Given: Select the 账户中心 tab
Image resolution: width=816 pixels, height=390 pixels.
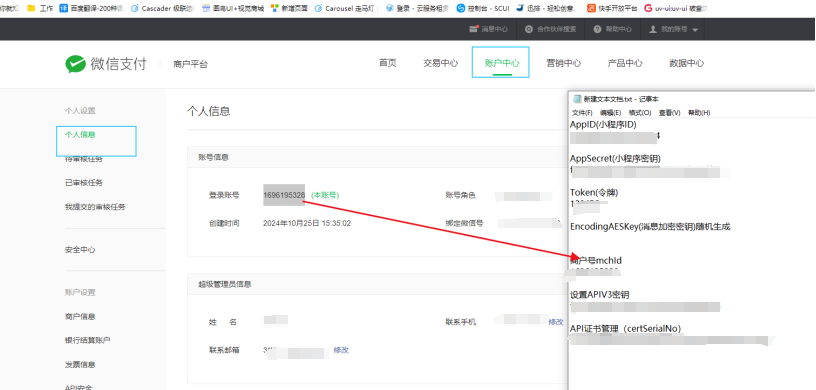Looking at the screenshot, I should tap(501, 62).
